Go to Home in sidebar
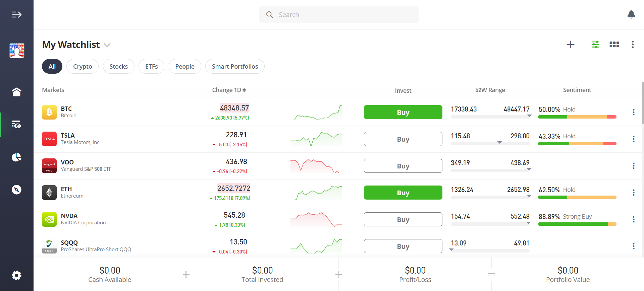This screenshot has height=291, width=644. [x=16, y=92]
